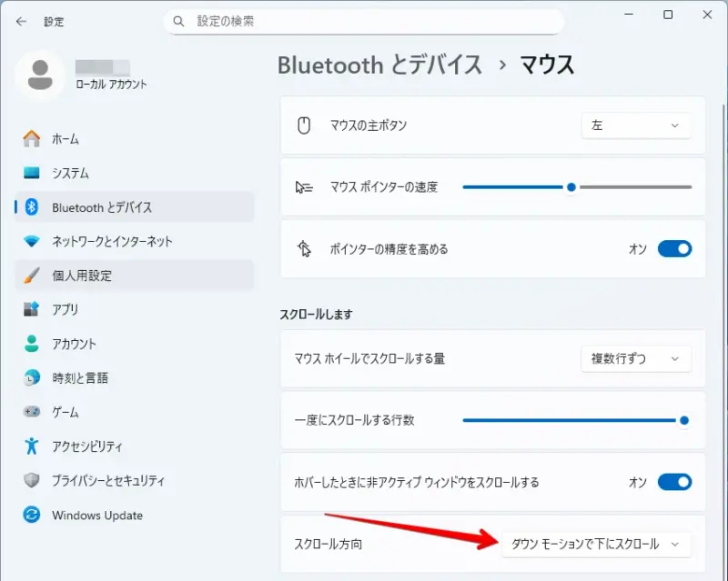Click the back arrow icon

click(x=21, y=21)
